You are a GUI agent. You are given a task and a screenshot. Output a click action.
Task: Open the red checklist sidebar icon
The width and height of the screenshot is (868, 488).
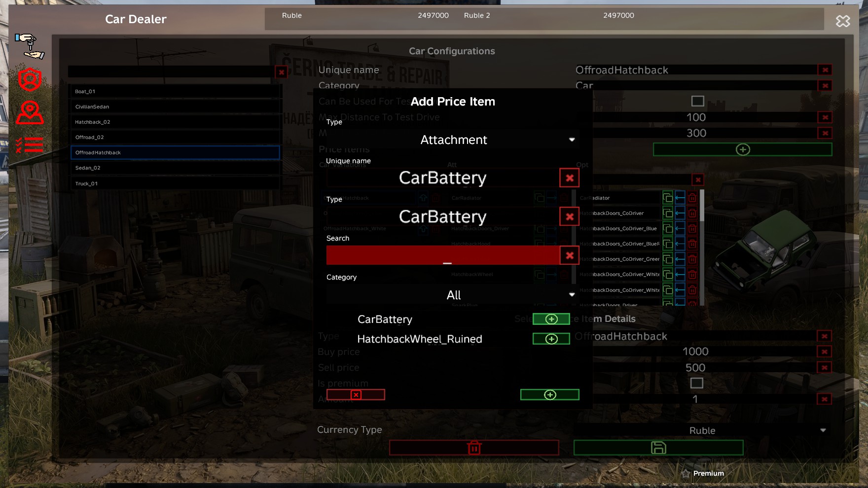point(30,145)
